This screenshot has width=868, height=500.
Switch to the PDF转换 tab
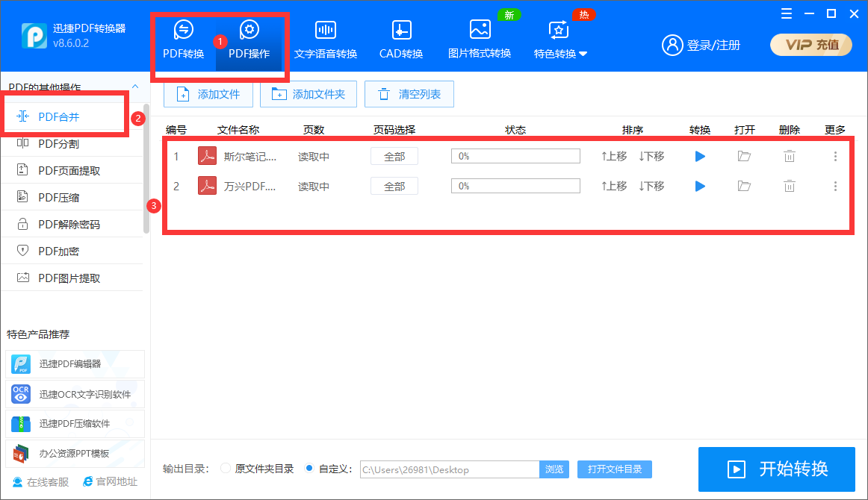(183, 39)
